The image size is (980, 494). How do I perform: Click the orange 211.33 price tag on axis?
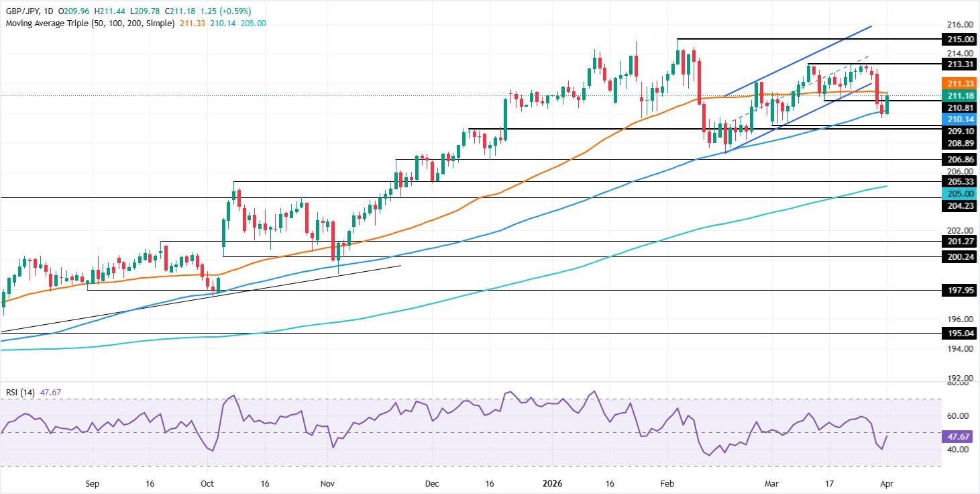click(x=959, y=84)
